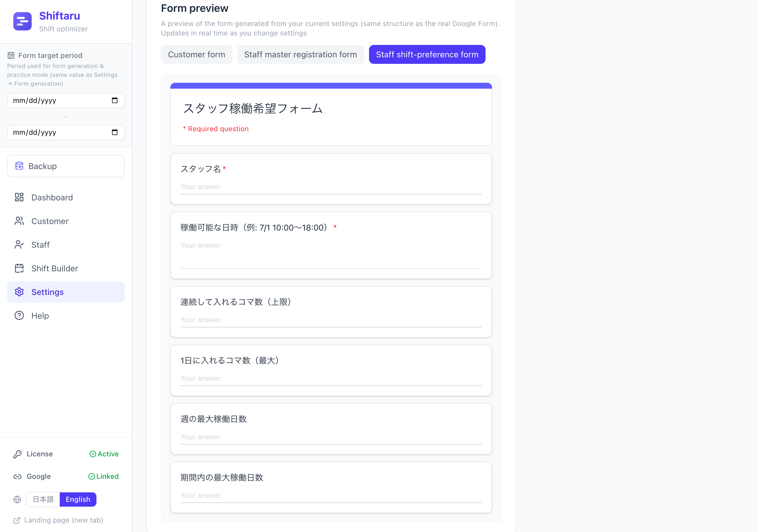Click the スタッフ名 answer field

pyautogui.click(x=331, y=187)
